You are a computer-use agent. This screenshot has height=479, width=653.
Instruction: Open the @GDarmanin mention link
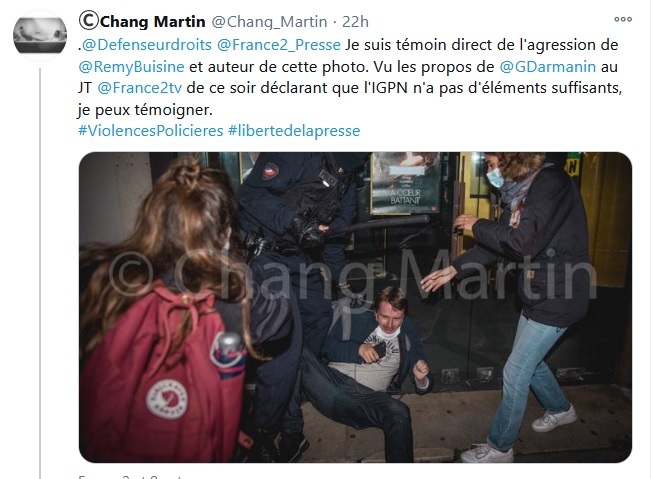(x=547, y=67)
